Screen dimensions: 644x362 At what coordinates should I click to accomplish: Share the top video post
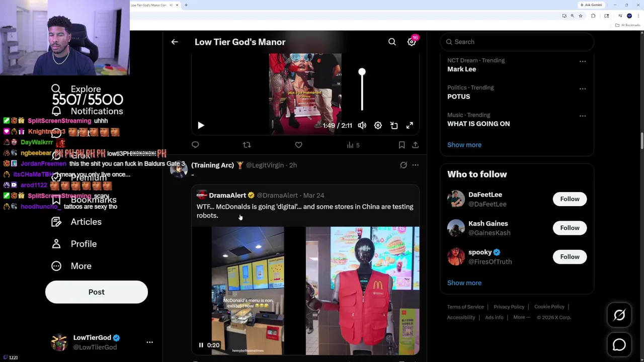[x=415, y=145]
